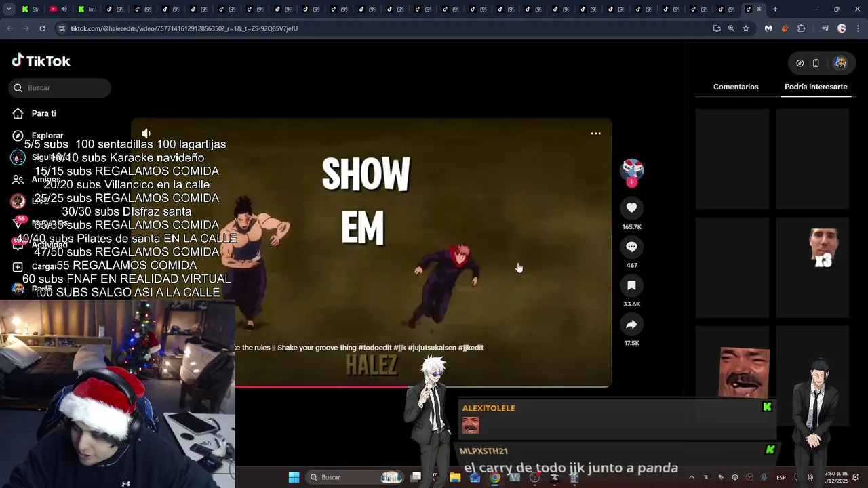Click the taskbar clock and date
The height and width of the screenshot is (488, 868).
click(836, 477)
